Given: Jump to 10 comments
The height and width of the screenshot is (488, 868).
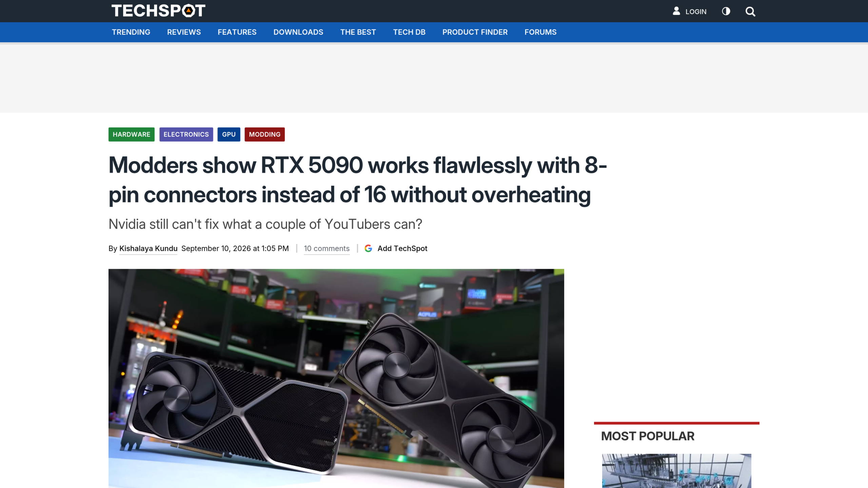Looking at the screenshot, I should (327, 248).
